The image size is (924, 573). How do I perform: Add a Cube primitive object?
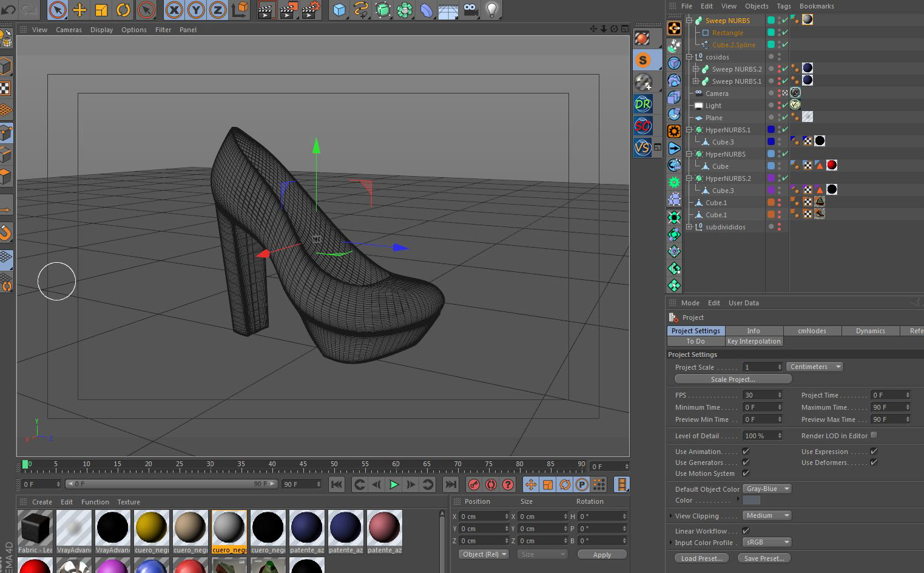coord(339,10)
